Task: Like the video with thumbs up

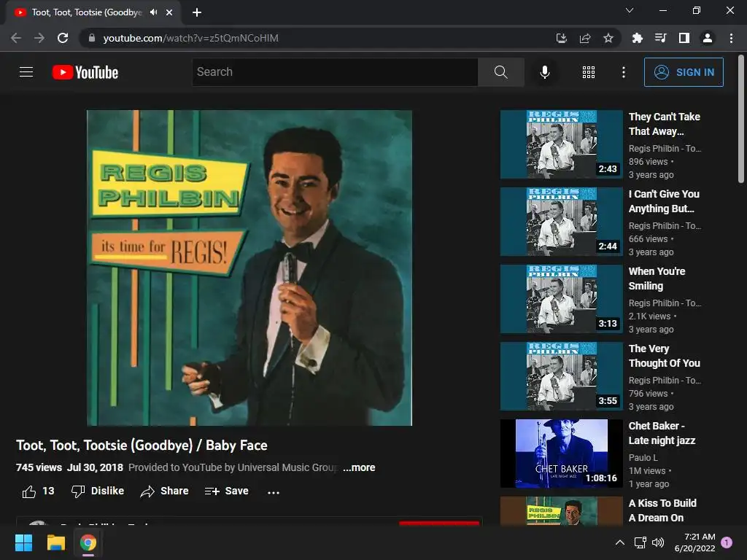Action: 29,491
